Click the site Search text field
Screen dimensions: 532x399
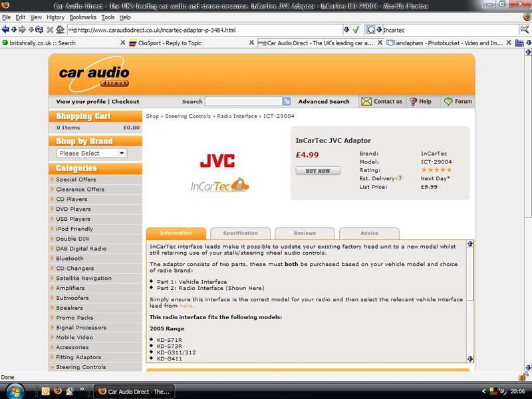(243, 102)
